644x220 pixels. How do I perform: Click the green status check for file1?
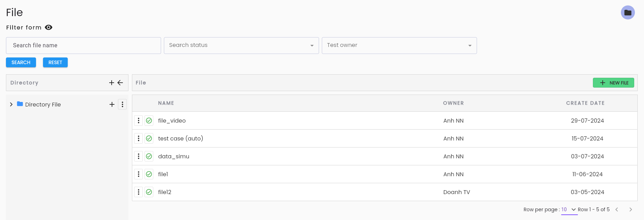pyautogui.click(x=149, y=174)
